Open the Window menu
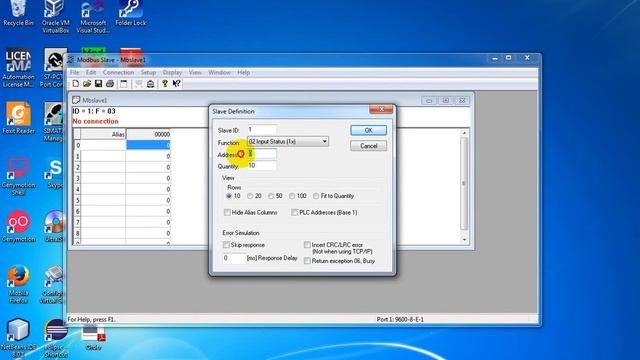 219,73
